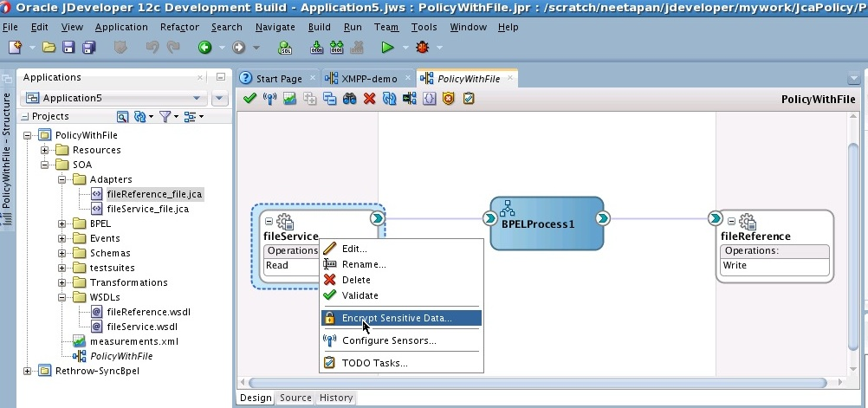Viewport: 868px width, 408px height.
Task: Open the Tools menu
Action: click(x=424, y=27)
